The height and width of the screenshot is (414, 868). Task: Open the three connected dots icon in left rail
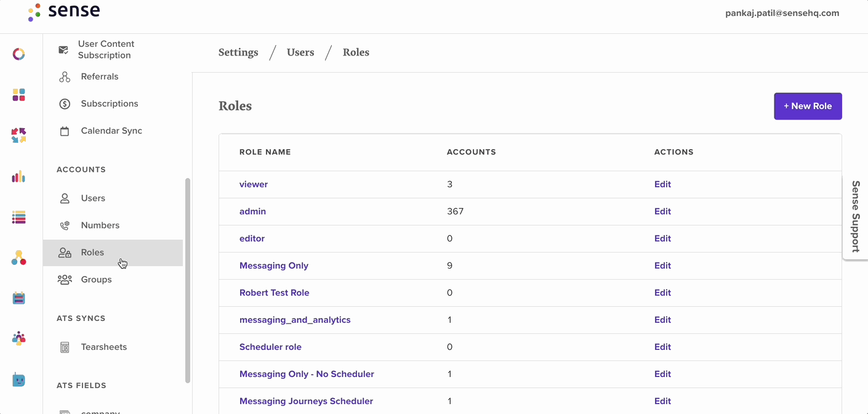18,258
